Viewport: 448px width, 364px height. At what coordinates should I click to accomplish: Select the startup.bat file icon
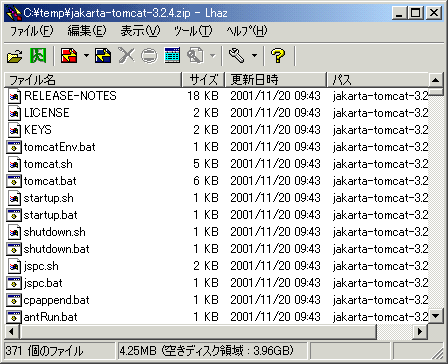click(x=14, y=215)
